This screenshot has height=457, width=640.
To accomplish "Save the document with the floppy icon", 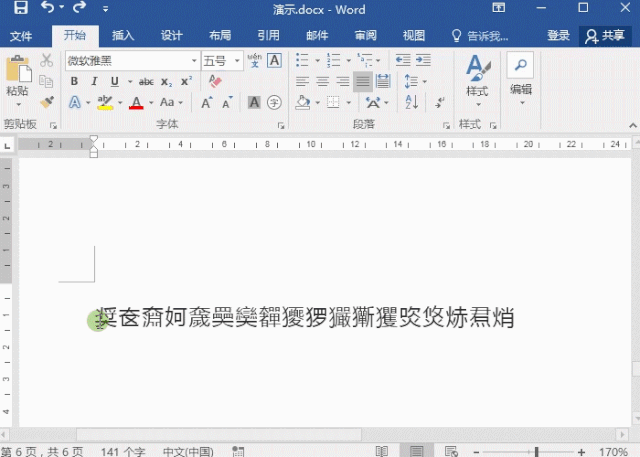I will (x=21, y=8).
